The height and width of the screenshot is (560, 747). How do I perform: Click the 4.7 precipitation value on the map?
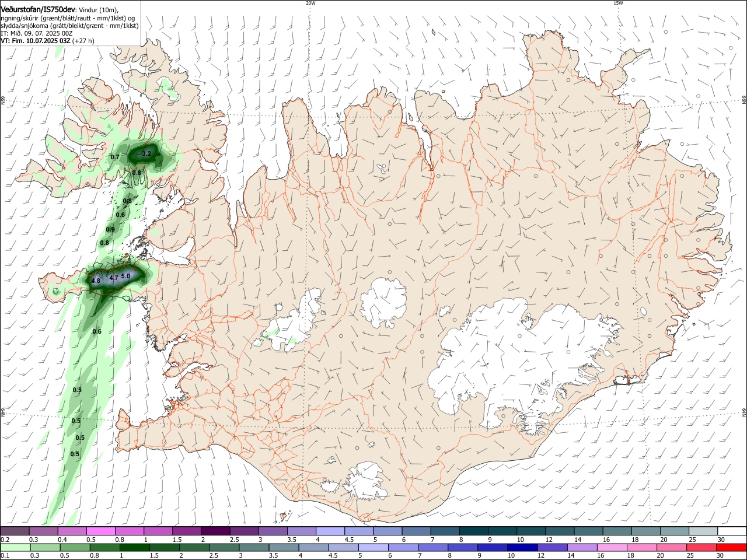click(114, 278)
